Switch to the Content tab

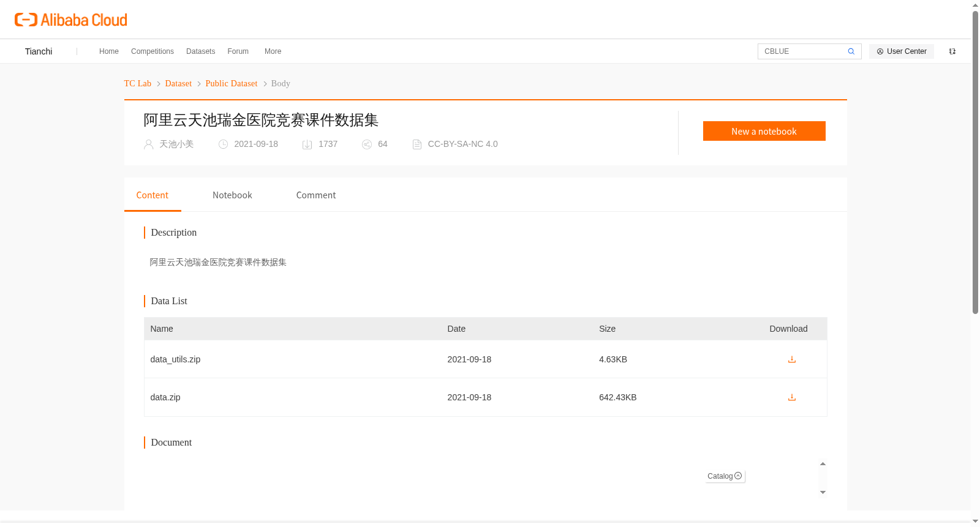coord(153,195)
